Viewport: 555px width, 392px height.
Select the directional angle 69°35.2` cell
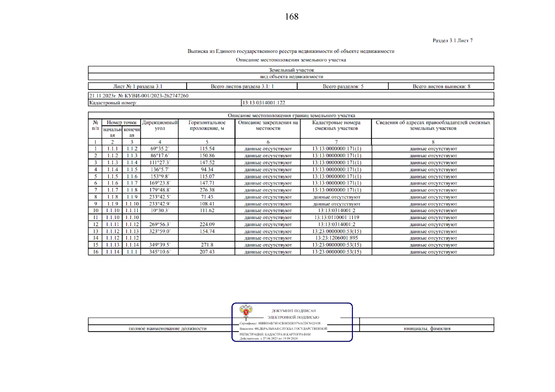pyautogui.click(x=160, y=149)
